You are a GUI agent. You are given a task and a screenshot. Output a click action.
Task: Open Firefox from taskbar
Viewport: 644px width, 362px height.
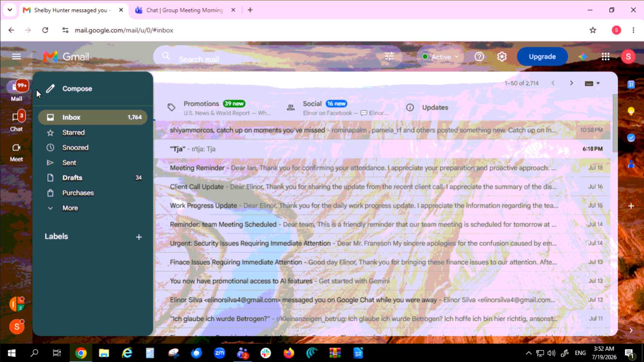coord(289,353)
